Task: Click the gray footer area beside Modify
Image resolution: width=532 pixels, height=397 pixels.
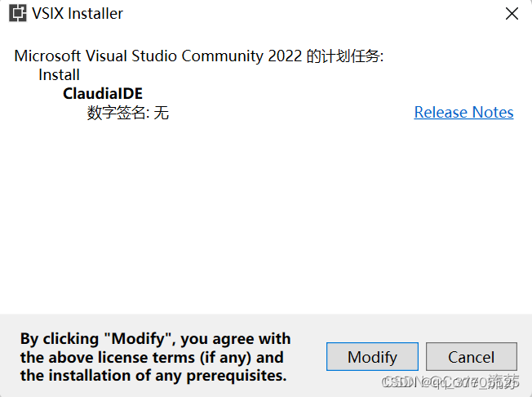Action: click(x=308, y=357)
